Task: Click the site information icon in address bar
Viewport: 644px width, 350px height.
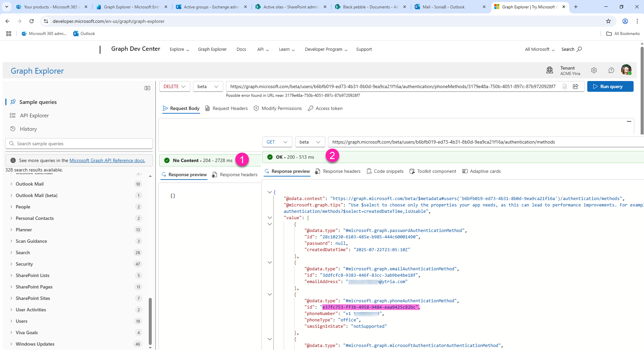Action: point(46,21)
